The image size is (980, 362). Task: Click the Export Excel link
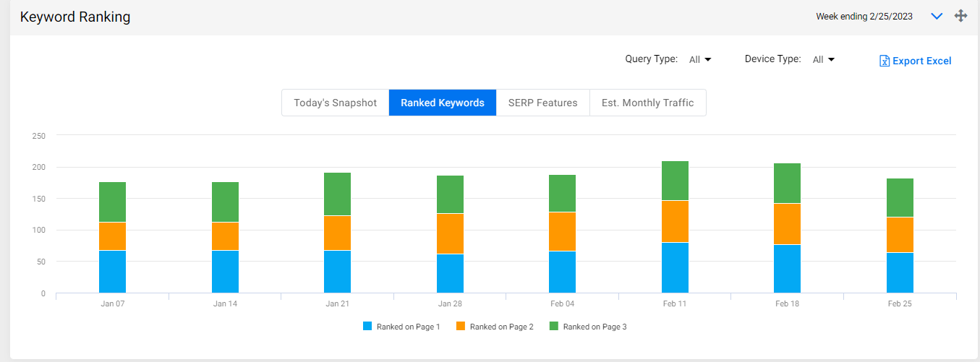(916, 61)
